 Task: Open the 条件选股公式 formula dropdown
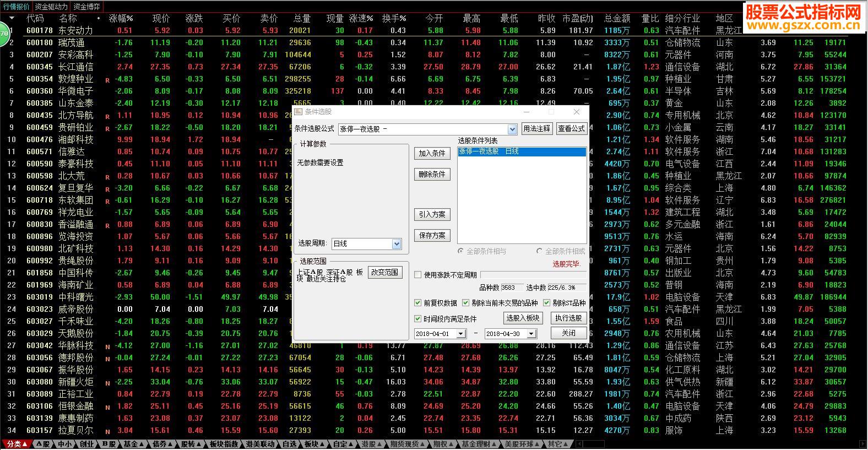pyautogui.click(x=512, y=129)
